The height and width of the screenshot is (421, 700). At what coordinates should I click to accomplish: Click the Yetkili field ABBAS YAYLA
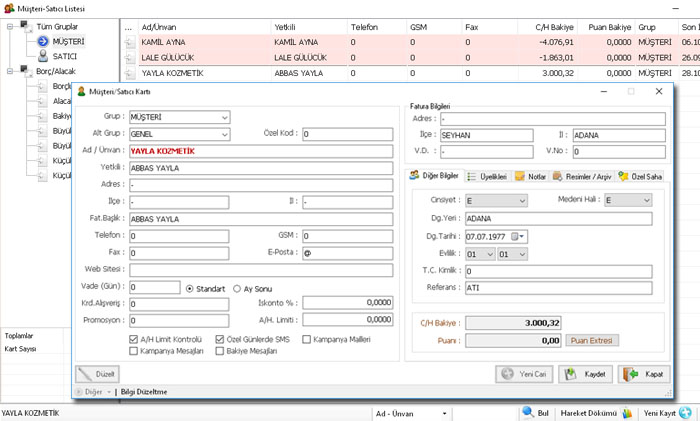pyautogui.click(x=261, y=168)
